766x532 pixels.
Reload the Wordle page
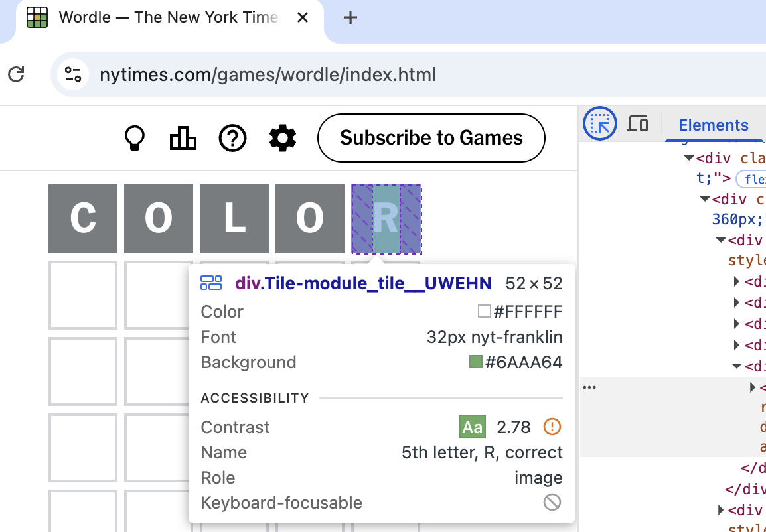[17, 74]
